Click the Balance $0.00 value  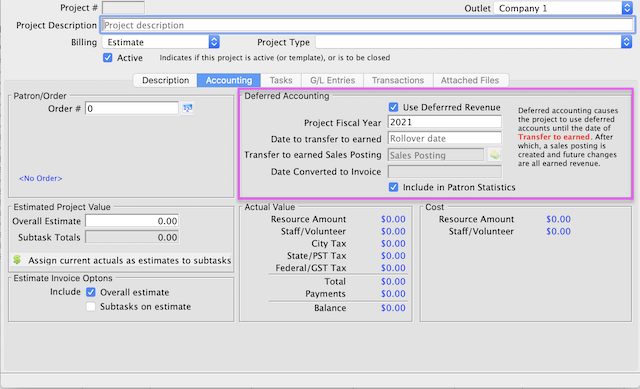tap(393, 308)
